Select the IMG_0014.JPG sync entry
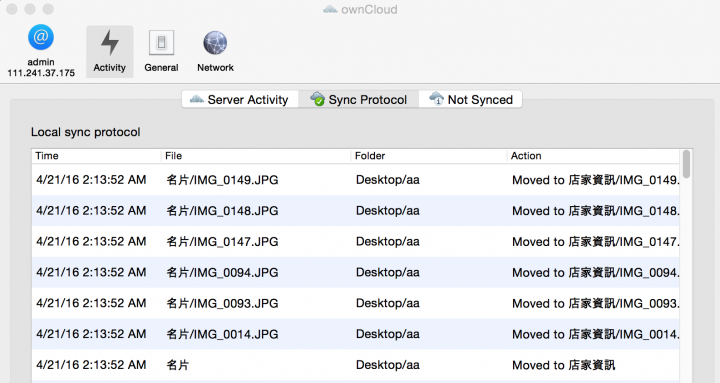This screenshot has height=383, width=720. [x=355, y=334]
